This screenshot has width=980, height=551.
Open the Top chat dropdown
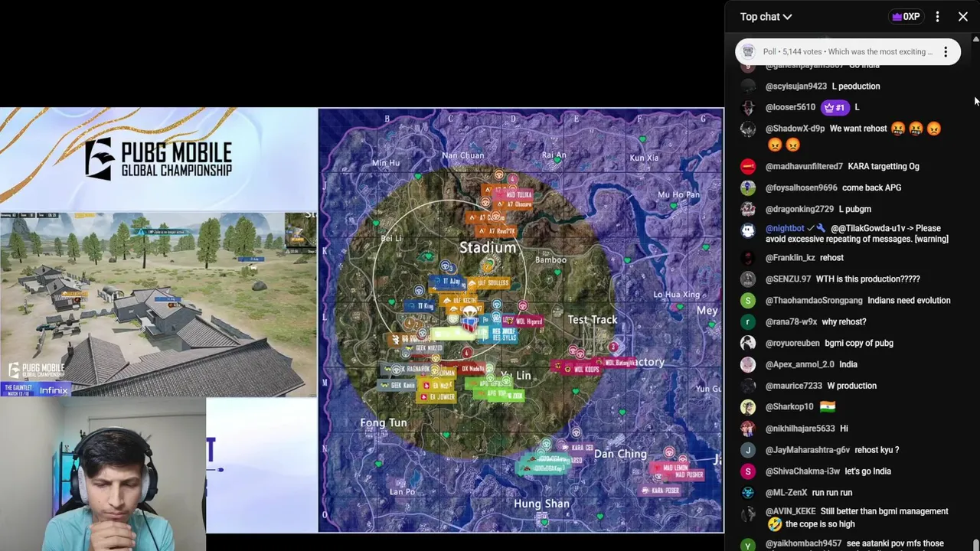pos(766,17)
